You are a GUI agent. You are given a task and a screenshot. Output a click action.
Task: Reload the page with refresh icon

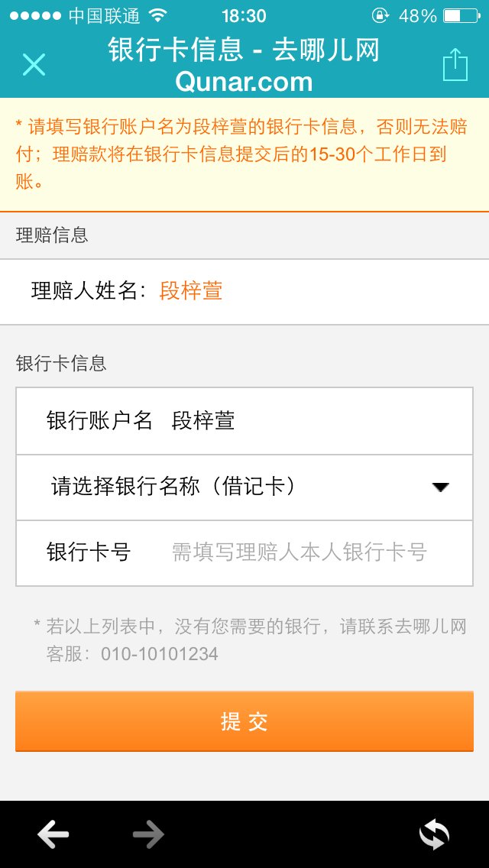(x=434, y=834)
